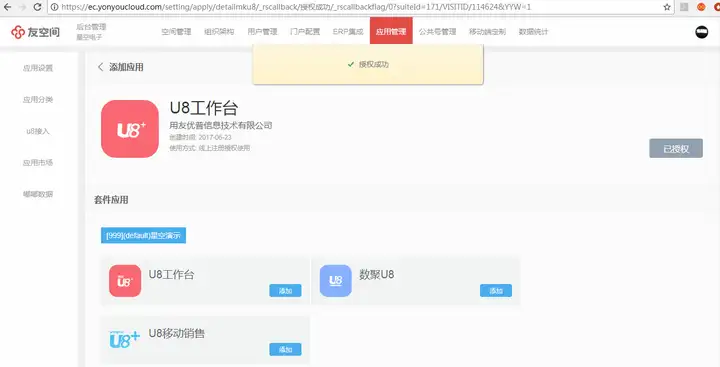Add the 数聚U8 app
This screenshot has height=367, width=720.
coord(496,291)
